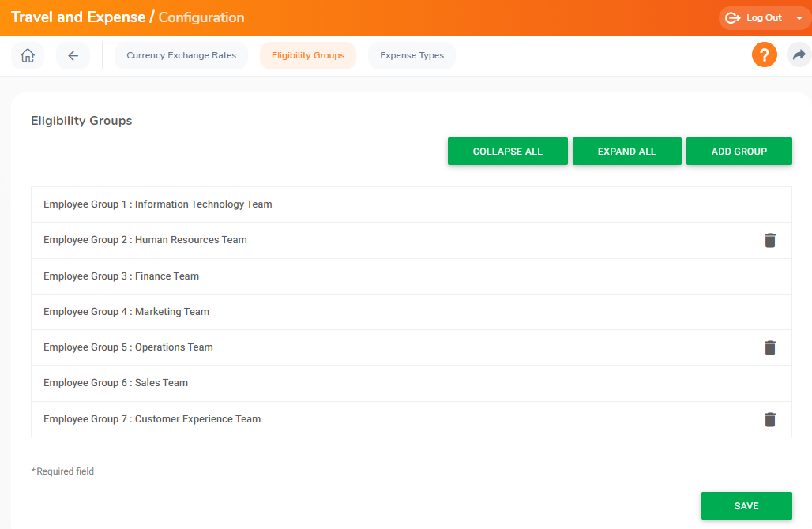Expand the Sales Team group
The width and height of the screenshot is (812, 529).
[115, 382]
